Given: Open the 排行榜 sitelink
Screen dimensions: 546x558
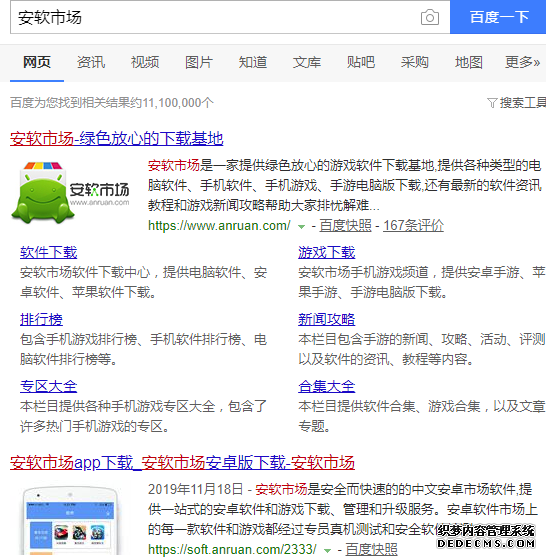Looking at the screenshot, I should click(41, 320).
